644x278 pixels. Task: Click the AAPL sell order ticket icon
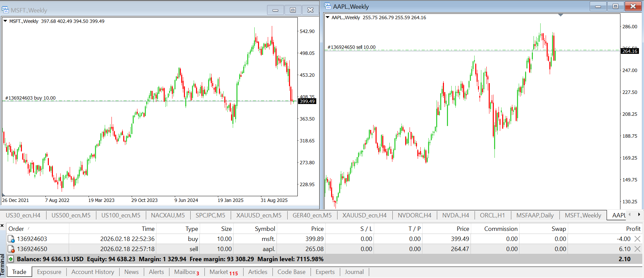click(11, 249)
